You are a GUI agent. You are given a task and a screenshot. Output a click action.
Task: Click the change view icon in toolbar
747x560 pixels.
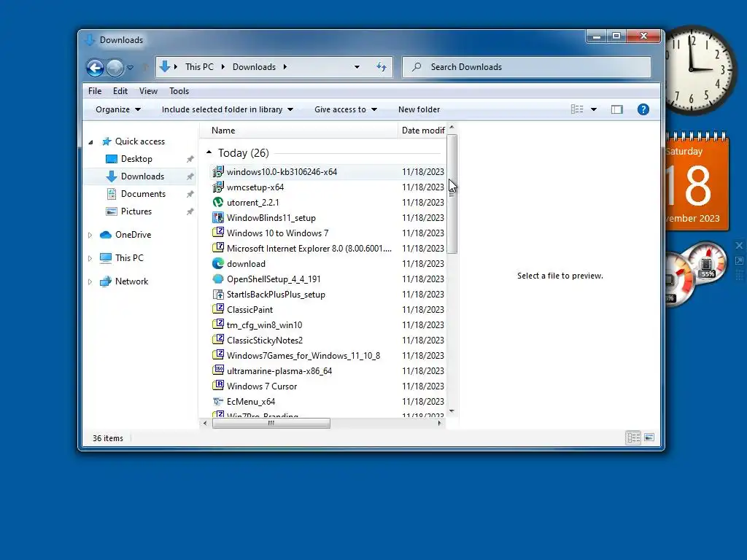point(577,109)
